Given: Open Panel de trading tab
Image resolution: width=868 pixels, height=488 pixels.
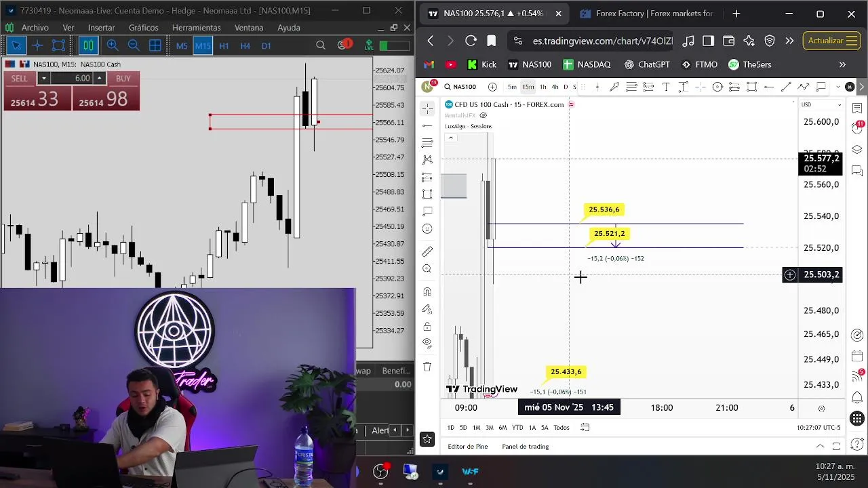Looking at the screenshot, I should (526, 447).
